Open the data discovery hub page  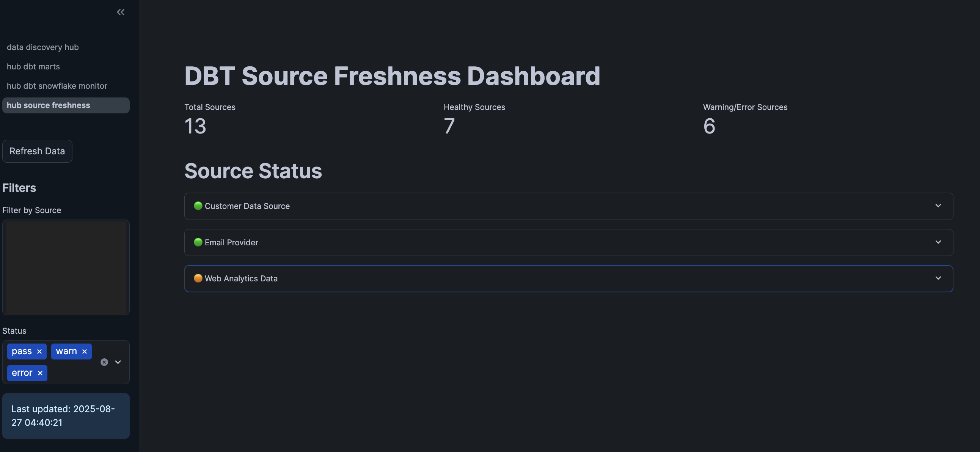[42, 47]
